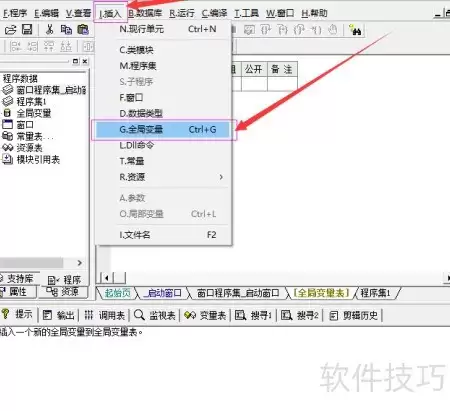Viewport: 450px width, 411px height.
Task: Click the Save disk toolbar icon
Action: [x=27, y=29]
